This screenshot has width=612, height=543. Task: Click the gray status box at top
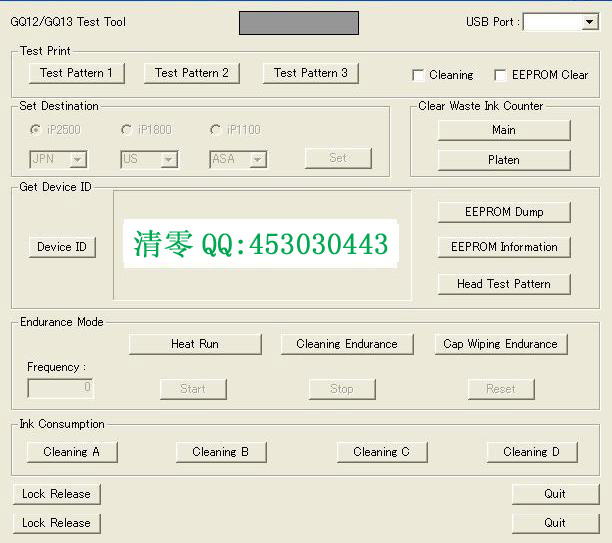(299, 23)
